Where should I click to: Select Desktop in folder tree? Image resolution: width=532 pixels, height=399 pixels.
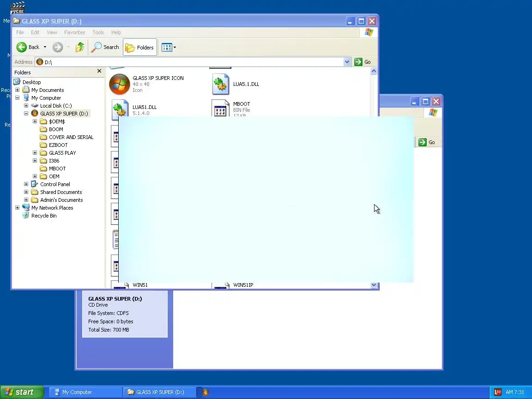click(31, 82)
